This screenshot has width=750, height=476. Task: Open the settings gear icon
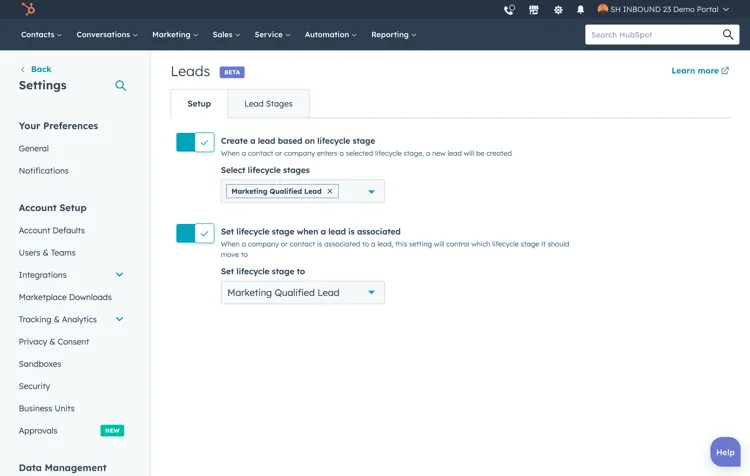[558, 10]
